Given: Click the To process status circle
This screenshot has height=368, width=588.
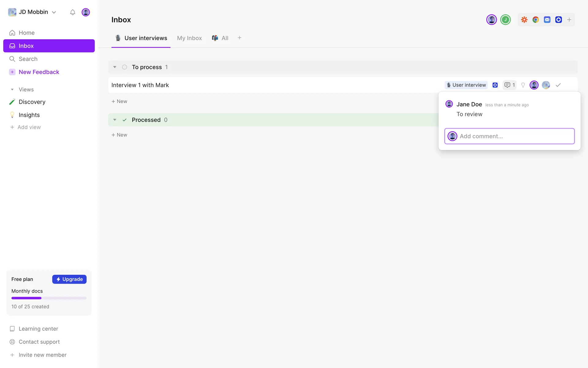Looking at the screenshot, I should (124, 67).
